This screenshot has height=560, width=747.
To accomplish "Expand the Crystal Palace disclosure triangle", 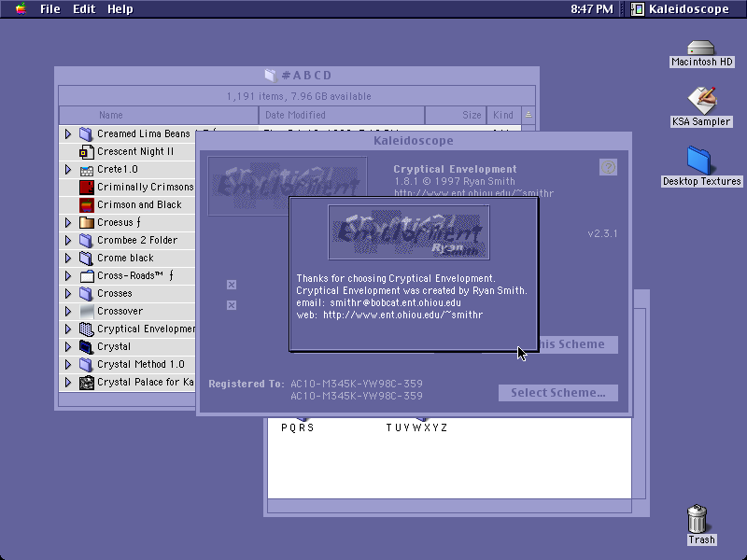I will click(x=68, y=383).
